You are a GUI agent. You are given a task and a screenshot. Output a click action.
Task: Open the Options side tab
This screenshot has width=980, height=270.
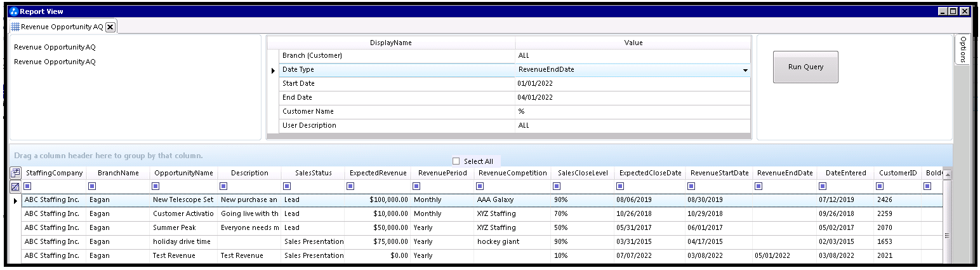point(962,49)
